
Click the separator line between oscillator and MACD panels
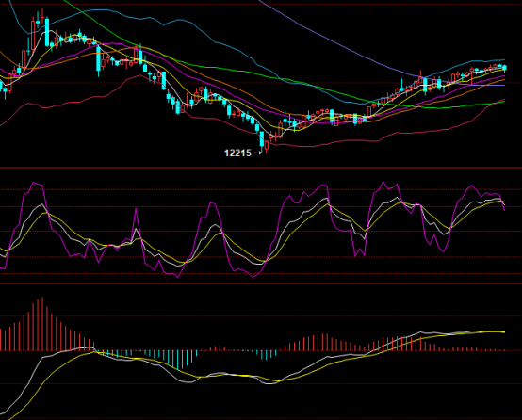pos(261,283)
